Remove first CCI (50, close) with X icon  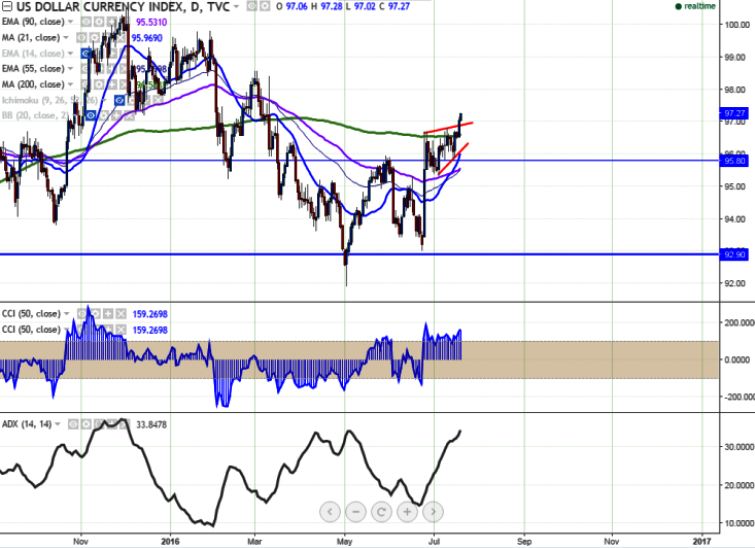point(121,314)
